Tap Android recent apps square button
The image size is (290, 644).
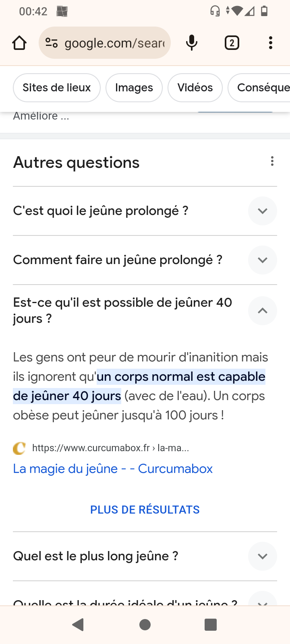[x=211, y=625]
